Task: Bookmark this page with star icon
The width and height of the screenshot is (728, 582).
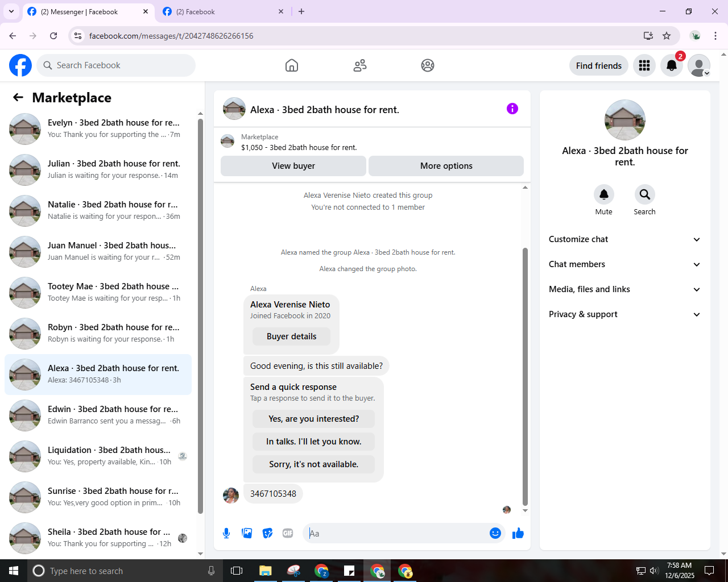Action: (667, 36)
